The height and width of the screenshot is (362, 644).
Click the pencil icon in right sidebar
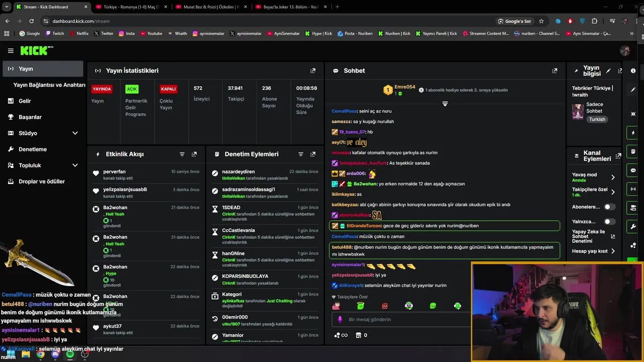pos(633,89)
